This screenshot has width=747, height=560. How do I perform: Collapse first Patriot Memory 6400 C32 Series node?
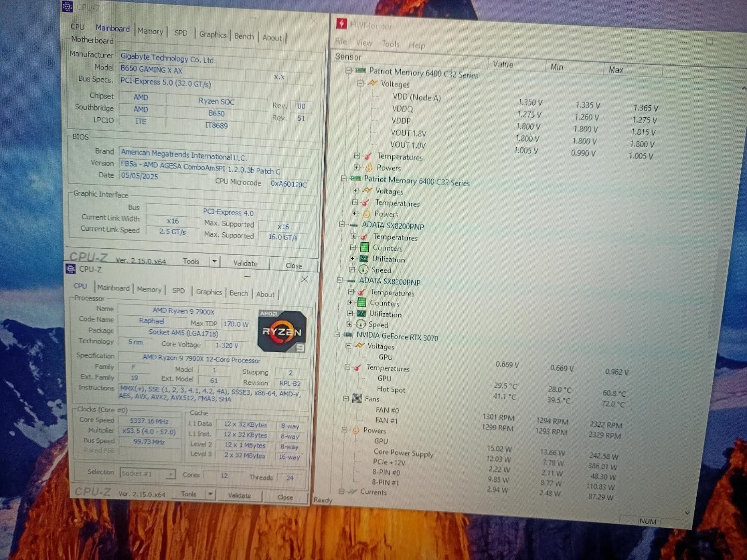tap(349, 70)
